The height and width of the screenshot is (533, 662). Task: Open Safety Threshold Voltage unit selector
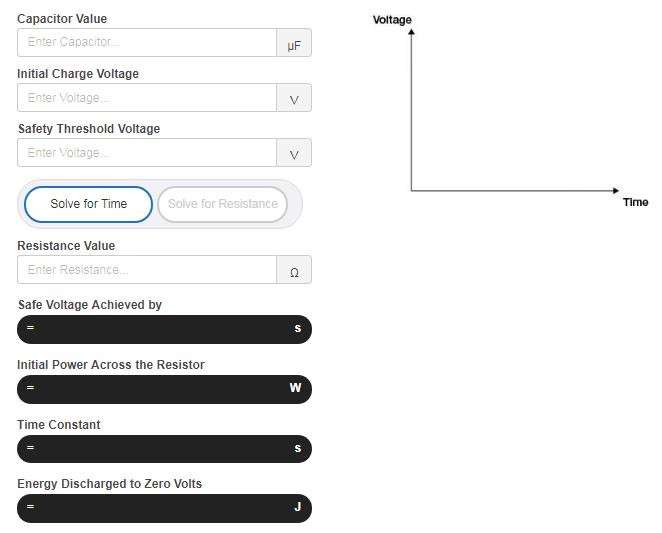(294, 154)
